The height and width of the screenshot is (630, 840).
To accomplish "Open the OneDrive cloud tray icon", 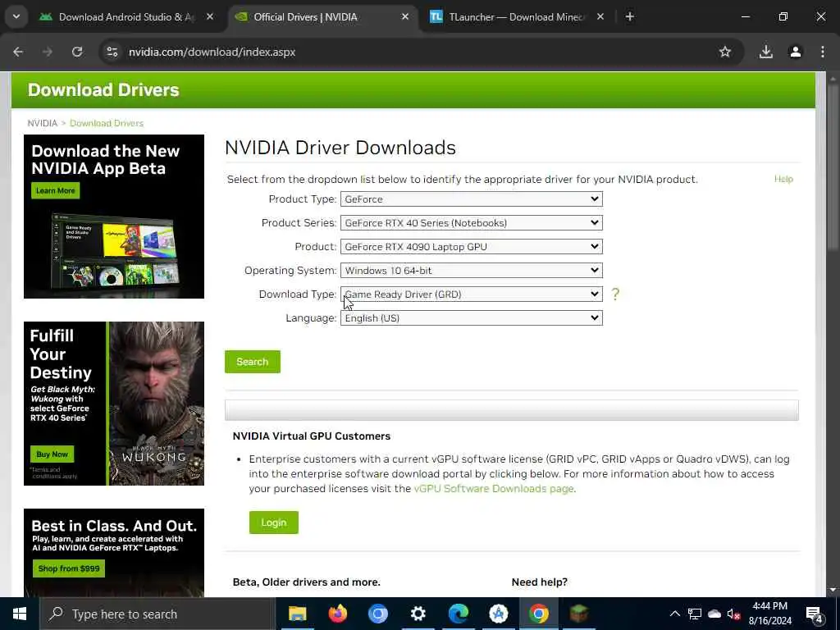I will [x=714, y=614].
